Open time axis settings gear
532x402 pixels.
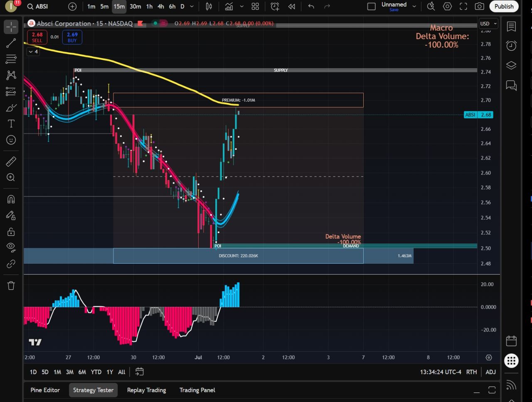pos(489,358)
